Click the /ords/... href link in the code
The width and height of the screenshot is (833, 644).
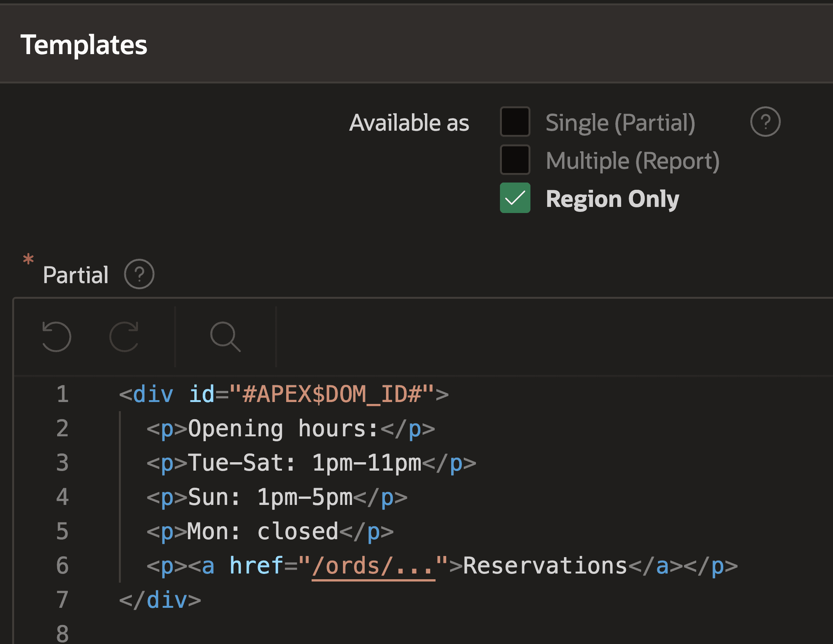[x=373, y=566]
